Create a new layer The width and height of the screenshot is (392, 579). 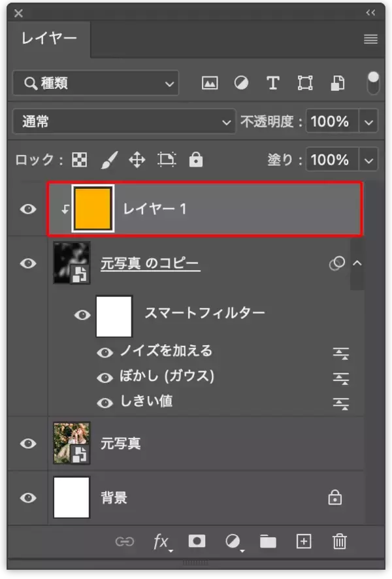click(x=304, y=542)
